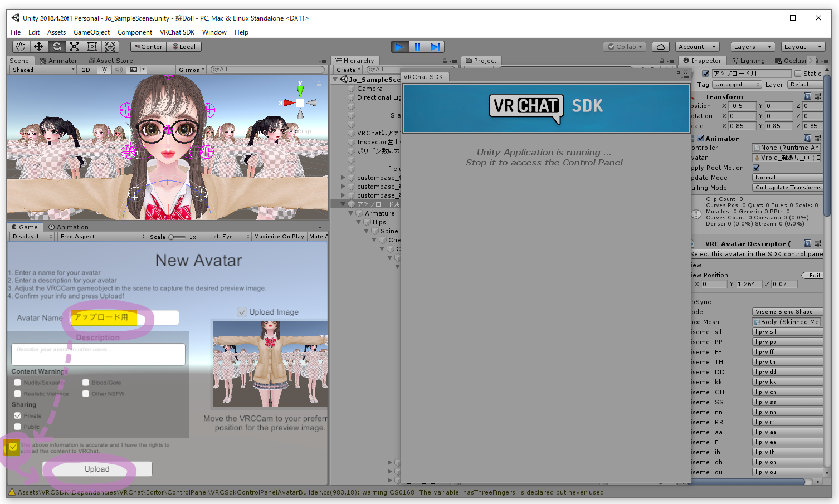Open the Free Aspect dropdown
839x504 pixels.
[102, 237]
